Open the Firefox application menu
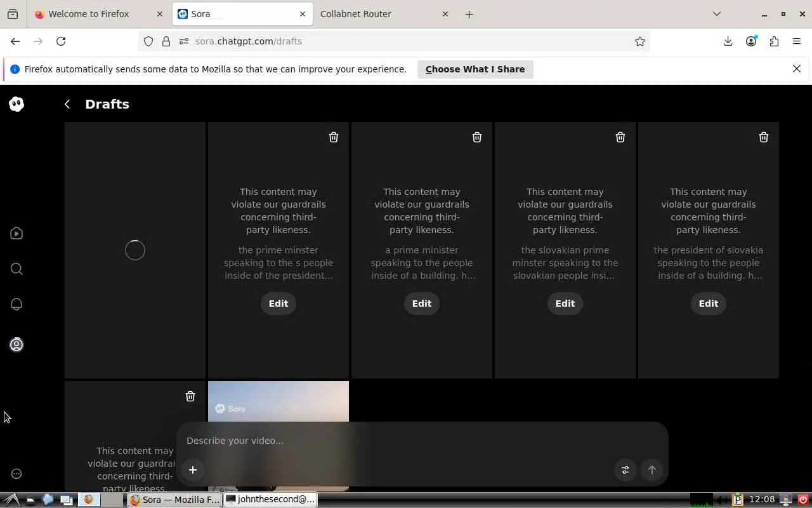This screenshot has height=508, width=812. coord(797,41)
